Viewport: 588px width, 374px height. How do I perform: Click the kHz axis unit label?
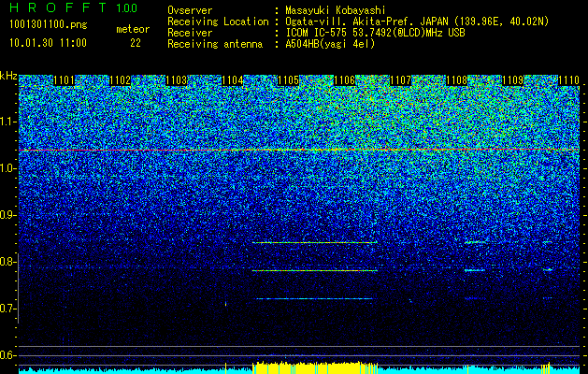pyautogui.click(x=8, y=76)
